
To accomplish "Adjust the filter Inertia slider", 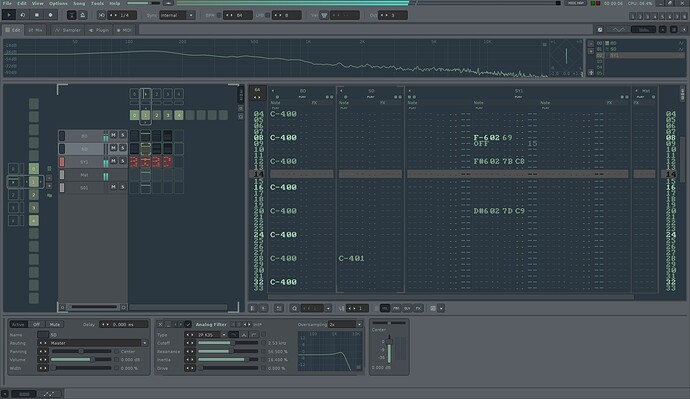I will coord(228,359).
